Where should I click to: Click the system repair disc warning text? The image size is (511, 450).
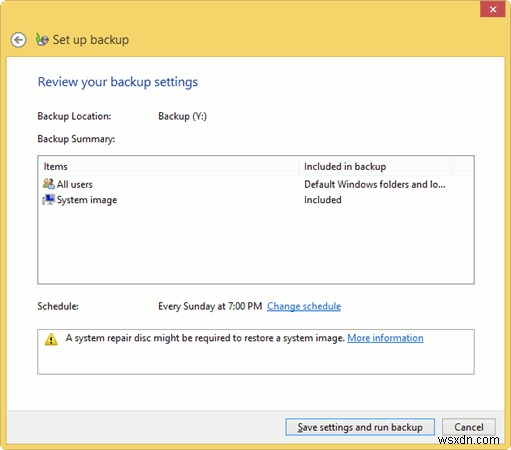click(205, 338)
